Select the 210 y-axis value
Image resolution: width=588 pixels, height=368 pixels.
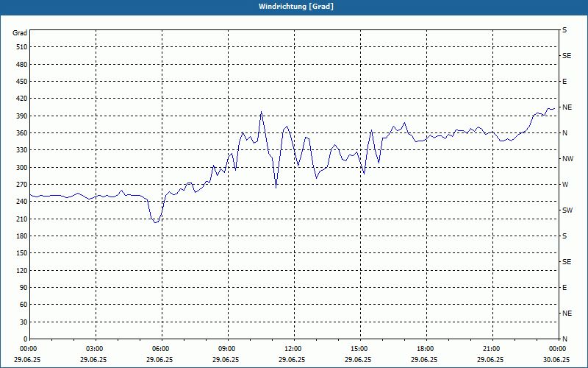22,219
